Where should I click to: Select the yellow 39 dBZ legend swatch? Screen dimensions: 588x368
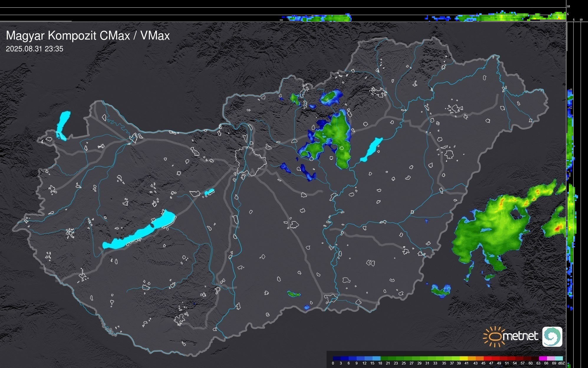[x=464, y=359]
